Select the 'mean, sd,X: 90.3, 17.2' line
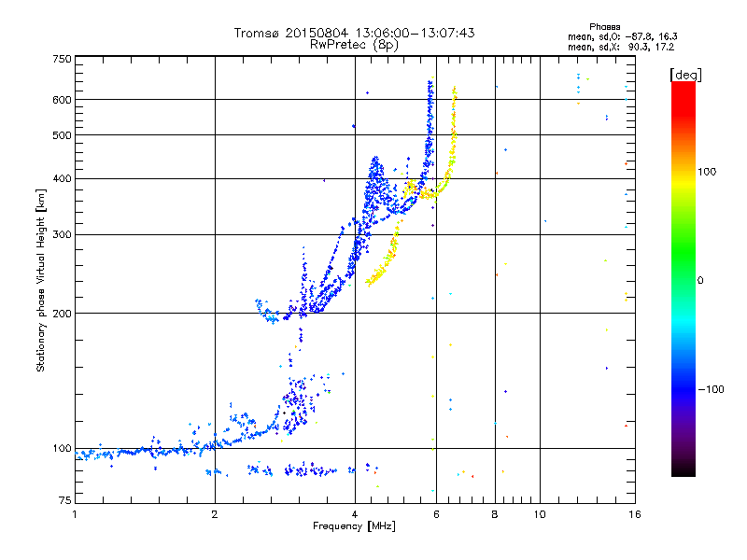Image resolution: width=747 pixels, height=560 pixels. click(x=621, y=48)
